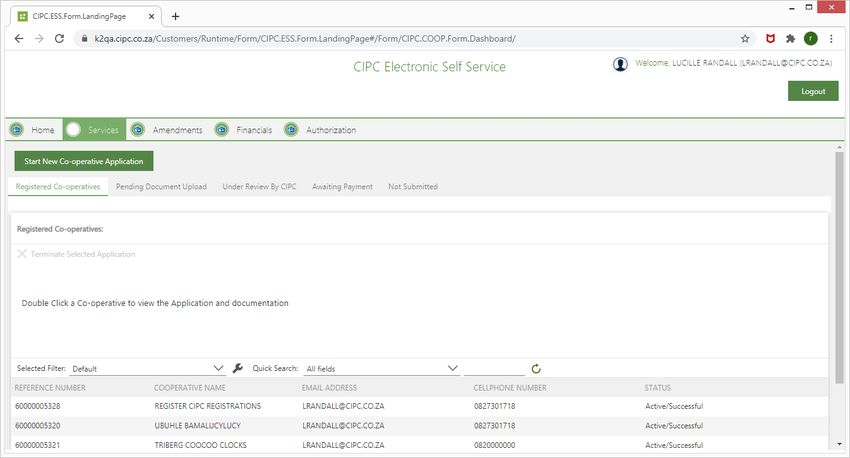The width and height of the screenshot is (850, 458).
Task: Click into the quick search text field
Action: pos(494,369)
